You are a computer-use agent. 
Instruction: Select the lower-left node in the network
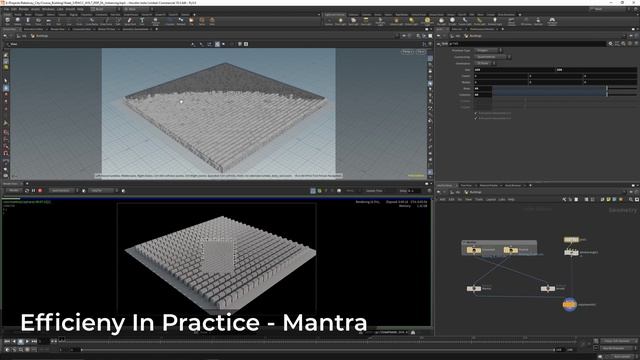pyautogui.click(x=474, y=289)
